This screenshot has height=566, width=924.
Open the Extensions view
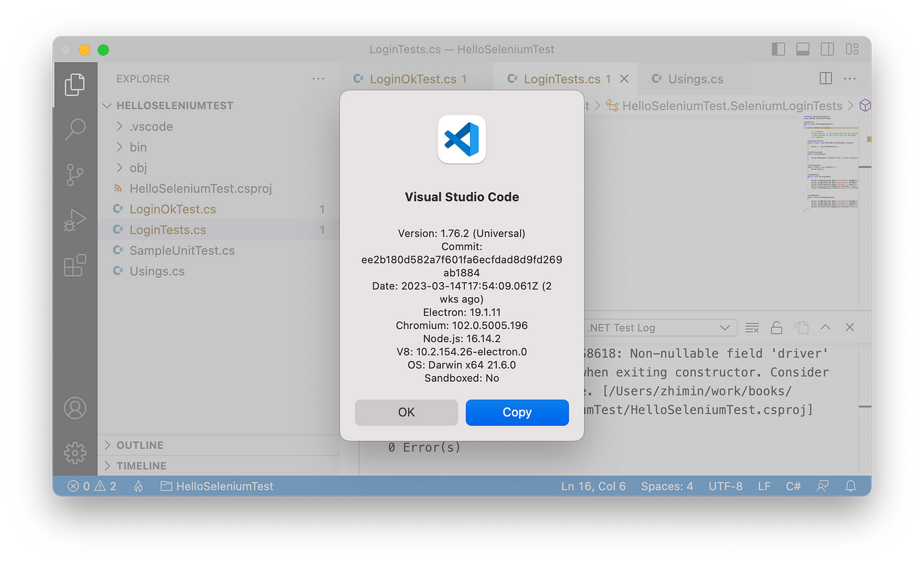(75, 265)
